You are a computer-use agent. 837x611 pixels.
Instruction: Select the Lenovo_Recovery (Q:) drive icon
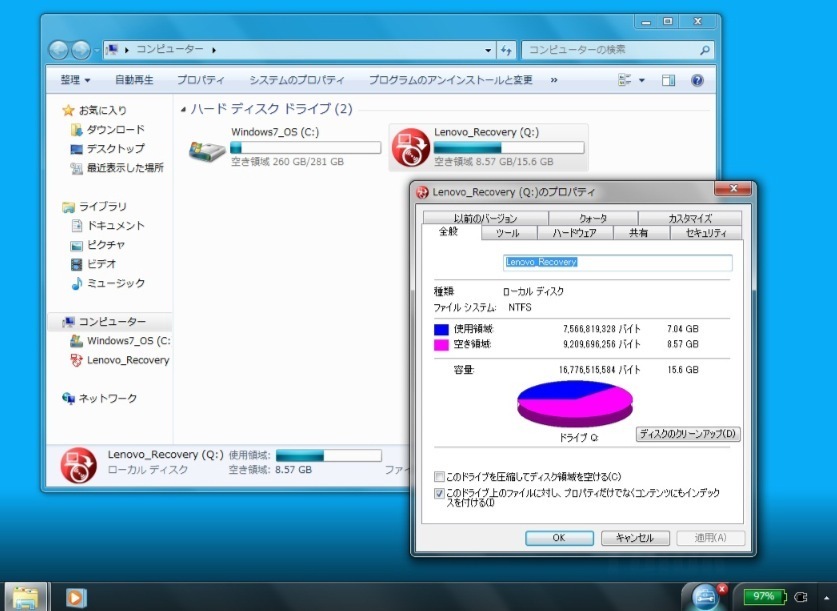click(410, 147)
